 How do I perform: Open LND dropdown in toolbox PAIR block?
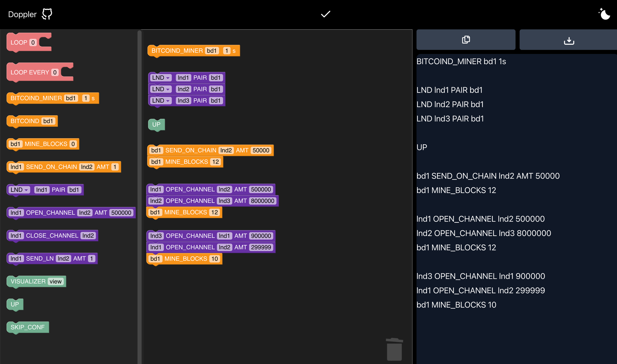[x=19, y=190]
